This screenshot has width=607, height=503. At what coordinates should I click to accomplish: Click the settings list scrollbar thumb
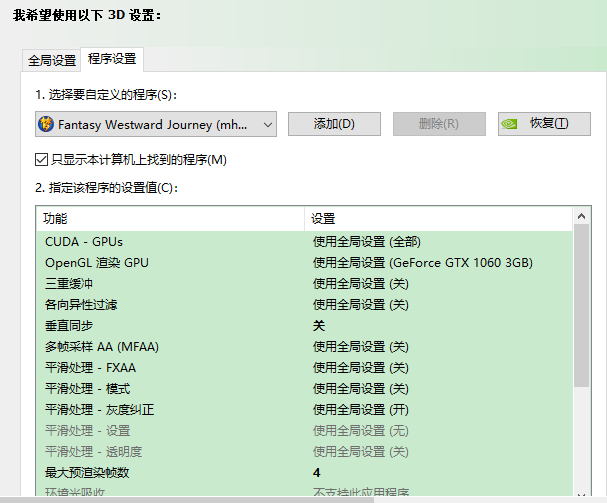click(581, 306)
